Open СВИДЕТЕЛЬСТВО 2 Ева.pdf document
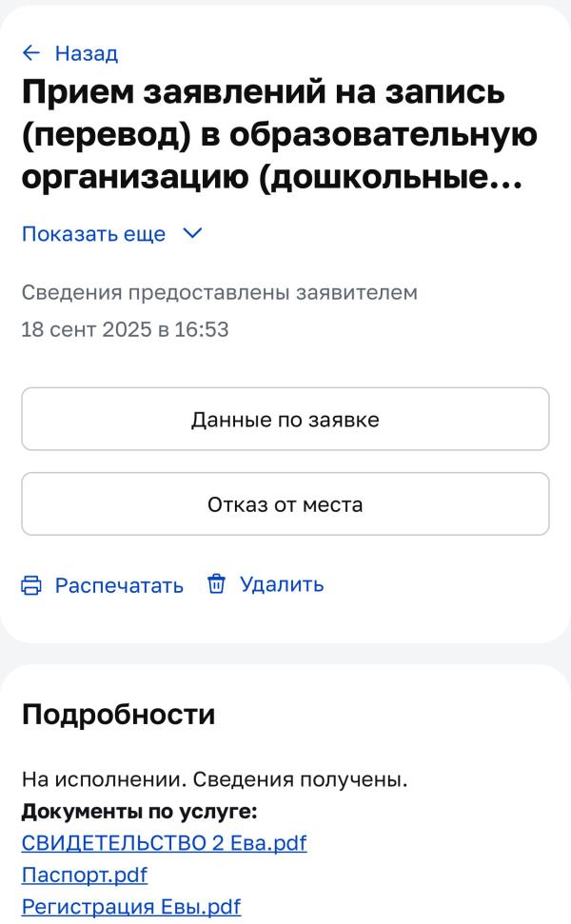Screen dimensions: 571x924 [164, 843]
